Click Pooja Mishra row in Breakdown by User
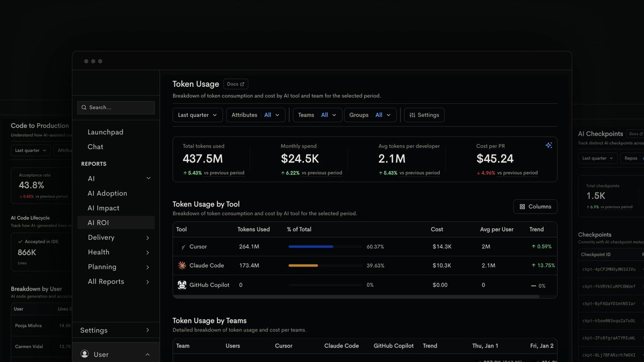This screenshot has width=644, height=362. point(41,326)
